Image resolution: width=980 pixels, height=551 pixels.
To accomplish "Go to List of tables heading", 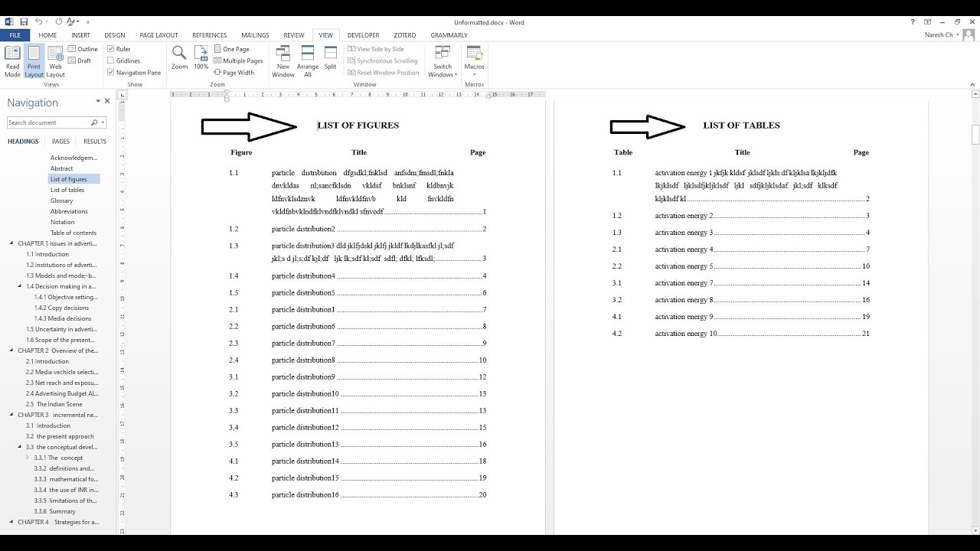I will click(x=67, y=190).
